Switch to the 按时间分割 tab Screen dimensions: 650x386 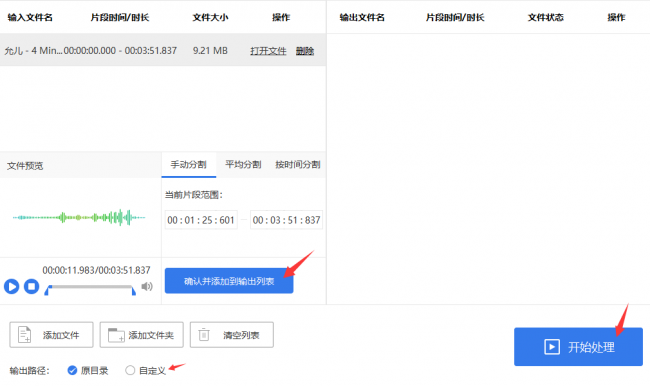pos(298,165)
